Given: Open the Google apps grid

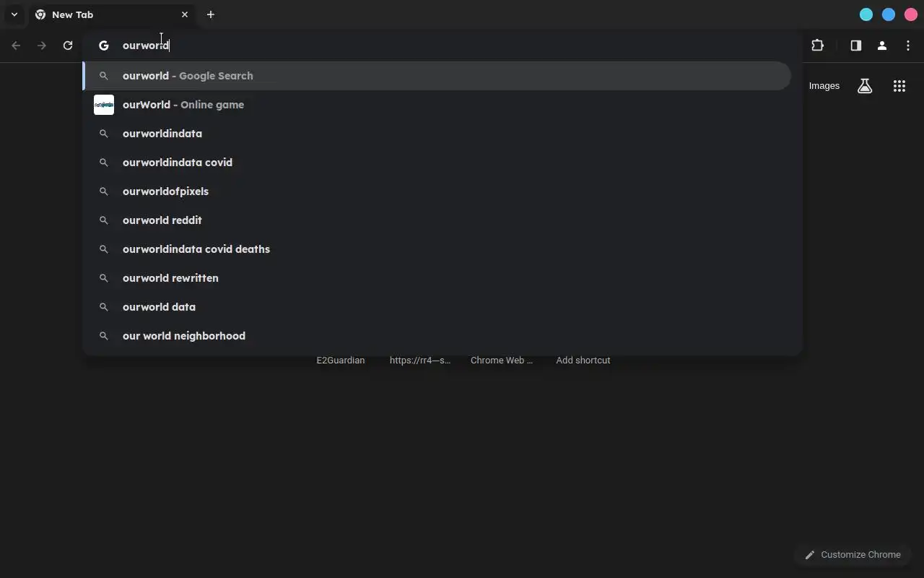Looking at the screenshot, I should (x=899, y=86).
